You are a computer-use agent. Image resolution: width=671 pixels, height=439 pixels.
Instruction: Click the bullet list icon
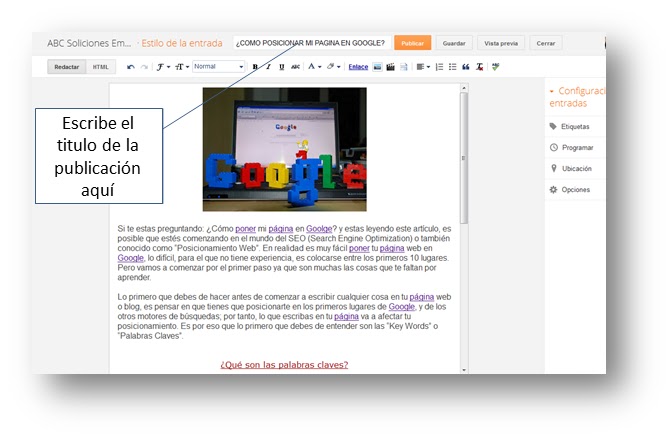click(452, 67)
